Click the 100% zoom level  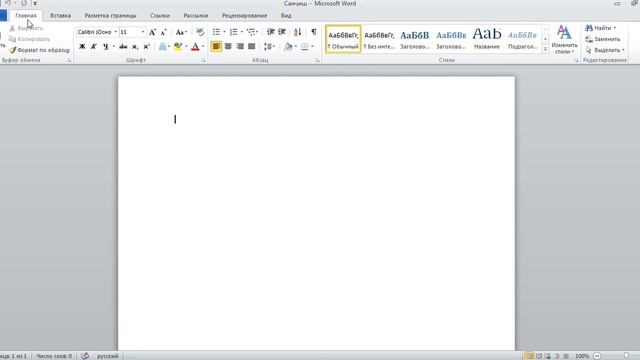tap(582, 356)
